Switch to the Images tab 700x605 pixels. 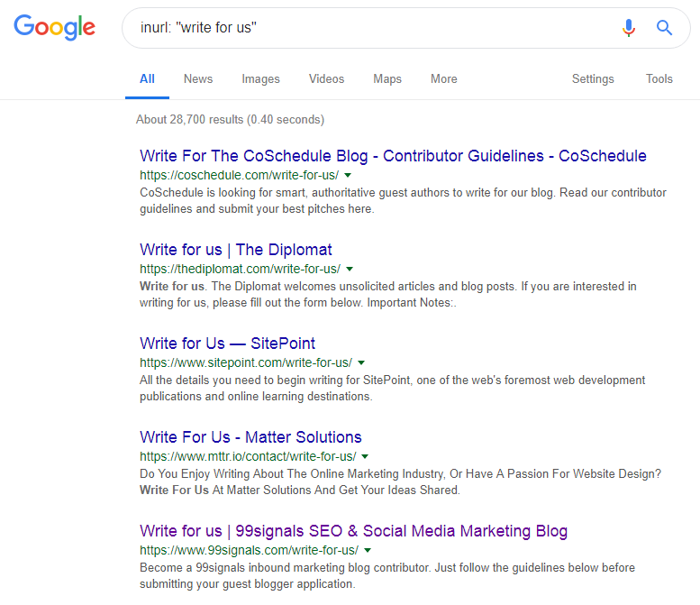[x=260, y=79]
